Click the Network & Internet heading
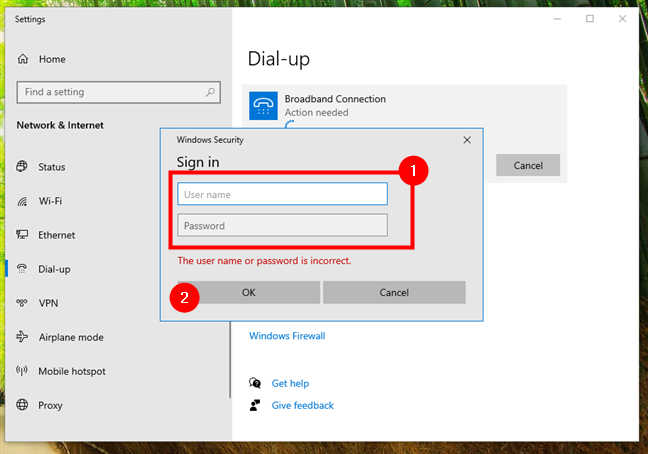The width and height of the screenshot is (648, 454). 60,125
